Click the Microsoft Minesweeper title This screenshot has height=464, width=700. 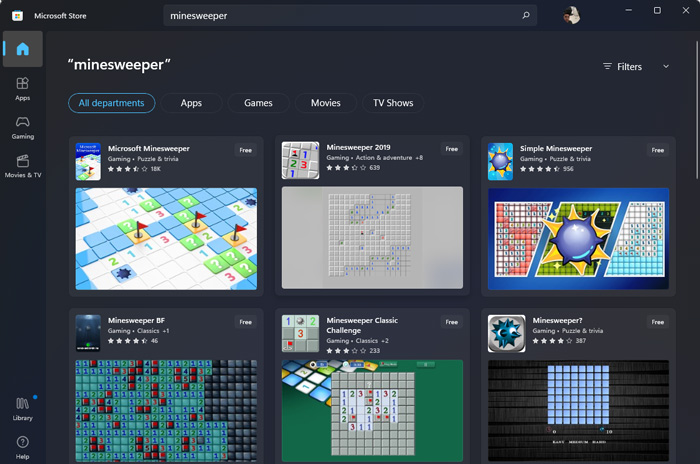(149, 148)
